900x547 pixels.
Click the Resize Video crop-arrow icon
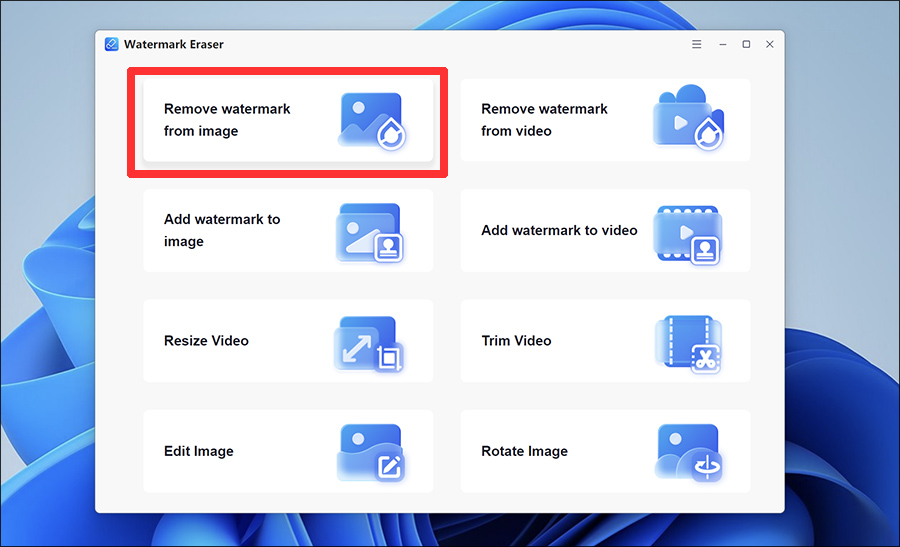[x=368, y=343]
